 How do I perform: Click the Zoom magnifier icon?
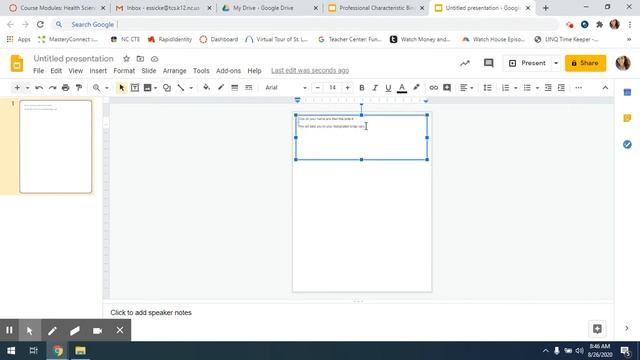pos(96,88)
